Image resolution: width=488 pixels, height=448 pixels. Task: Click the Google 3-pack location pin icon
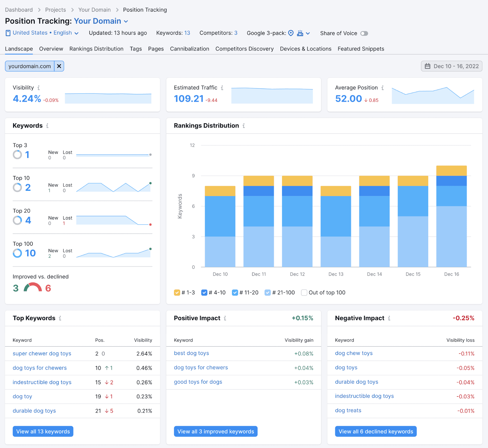coord(291,33)
